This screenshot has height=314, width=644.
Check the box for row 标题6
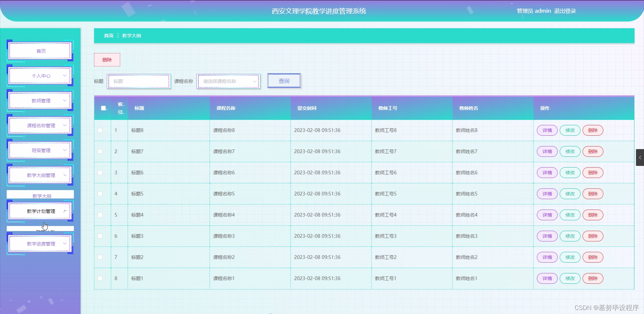[x=100, y=173]
